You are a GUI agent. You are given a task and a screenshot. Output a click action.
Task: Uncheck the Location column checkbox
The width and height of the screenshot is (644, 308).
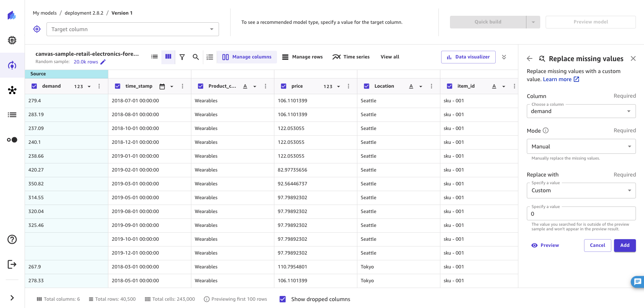367,86
